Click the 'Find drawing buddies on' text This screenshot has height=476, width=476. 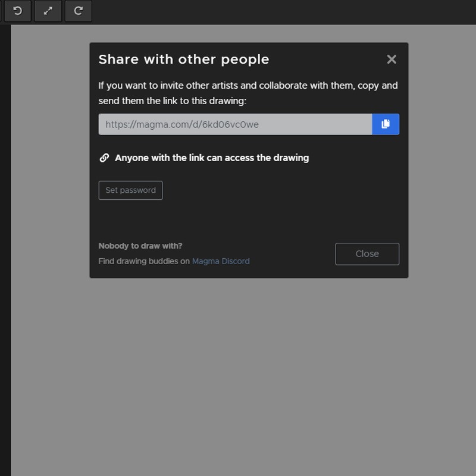[x=144, y=261]
